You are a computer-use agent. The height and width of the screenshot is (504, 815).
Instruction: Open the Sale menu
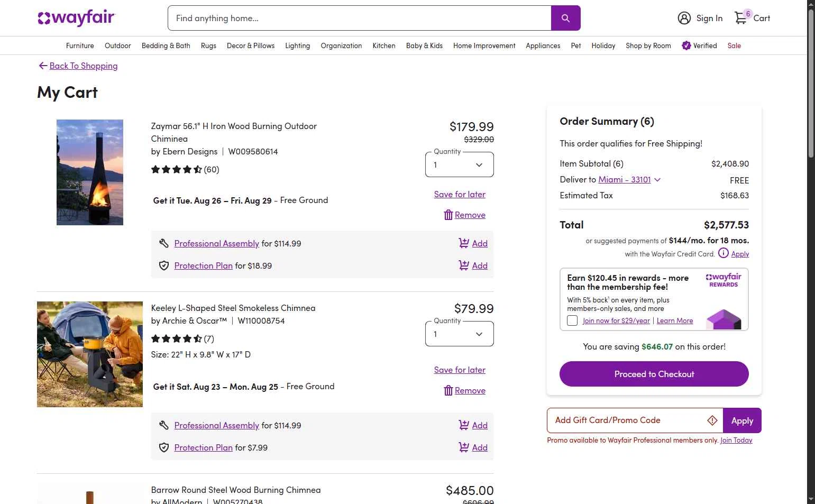point(734,45)
